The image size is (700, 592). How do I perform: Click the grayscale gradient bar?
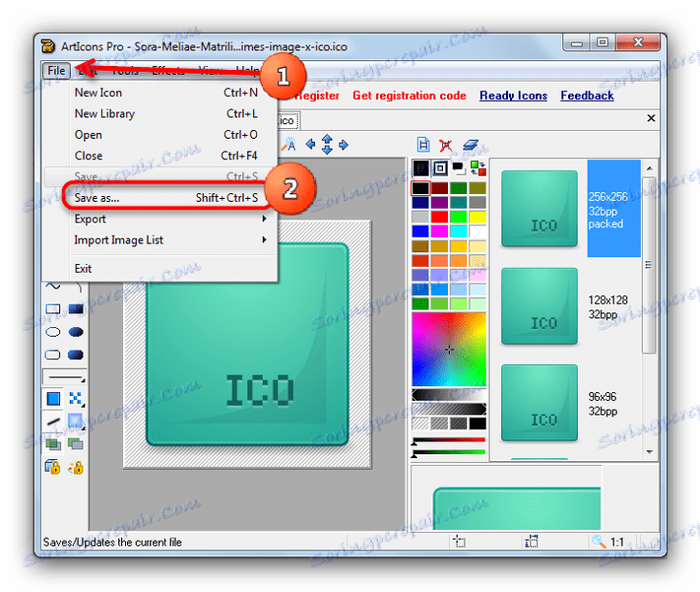pos(449,395)
